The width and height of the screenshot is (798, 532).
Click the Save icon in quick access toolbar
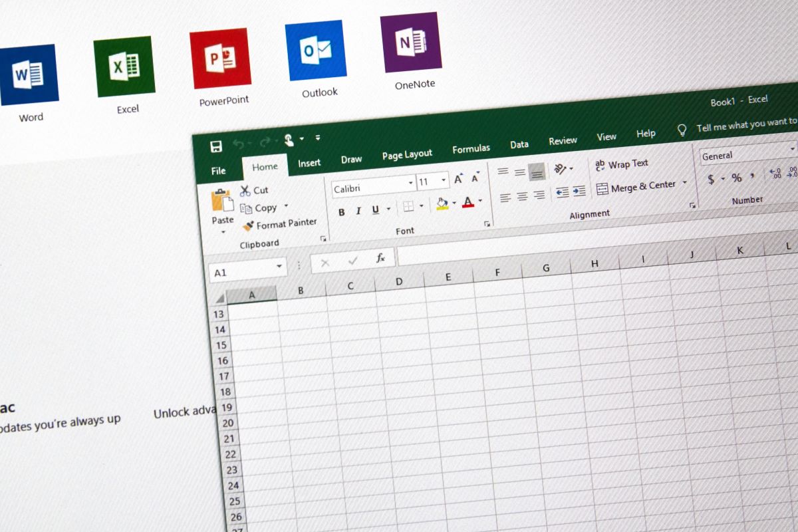tap(216, 147)
